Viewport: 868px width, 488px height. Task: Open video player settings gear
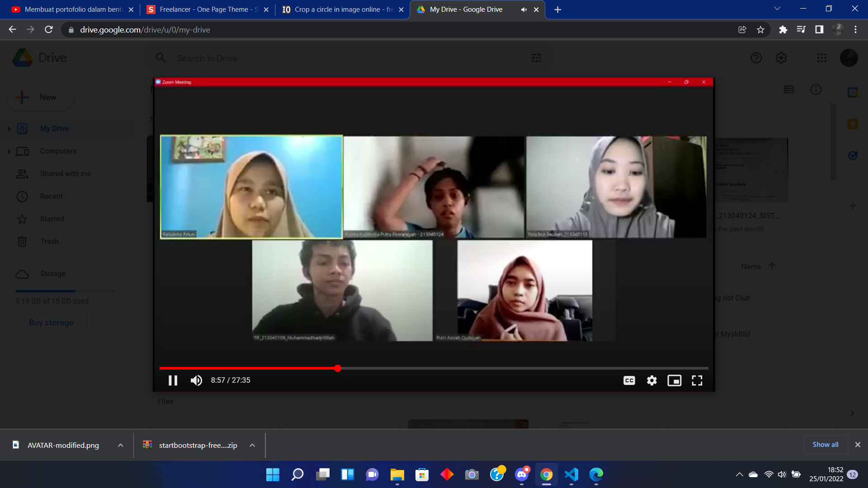click(651, 380)
